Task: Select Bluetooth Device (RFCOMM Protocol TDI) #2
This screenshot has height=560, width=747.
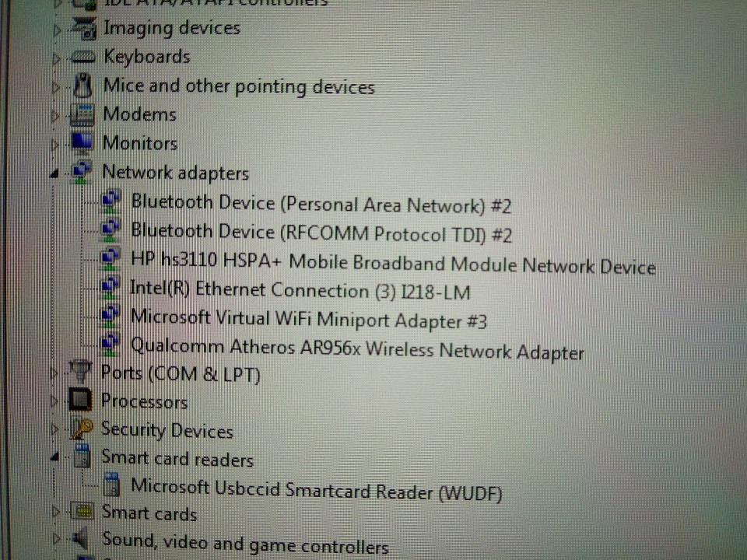Action: point(321,233)
